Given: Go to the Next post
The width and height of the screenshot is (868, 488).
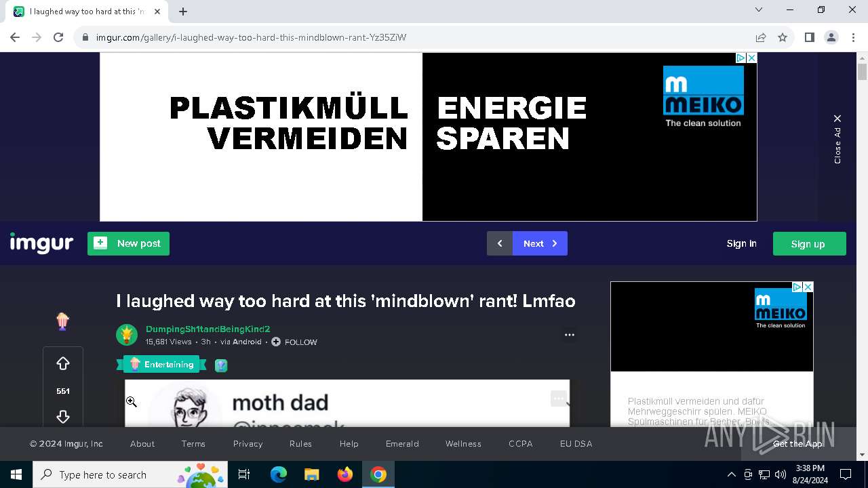Looking at the screenshot, I should pyautogui.click(x=540, y=243).
